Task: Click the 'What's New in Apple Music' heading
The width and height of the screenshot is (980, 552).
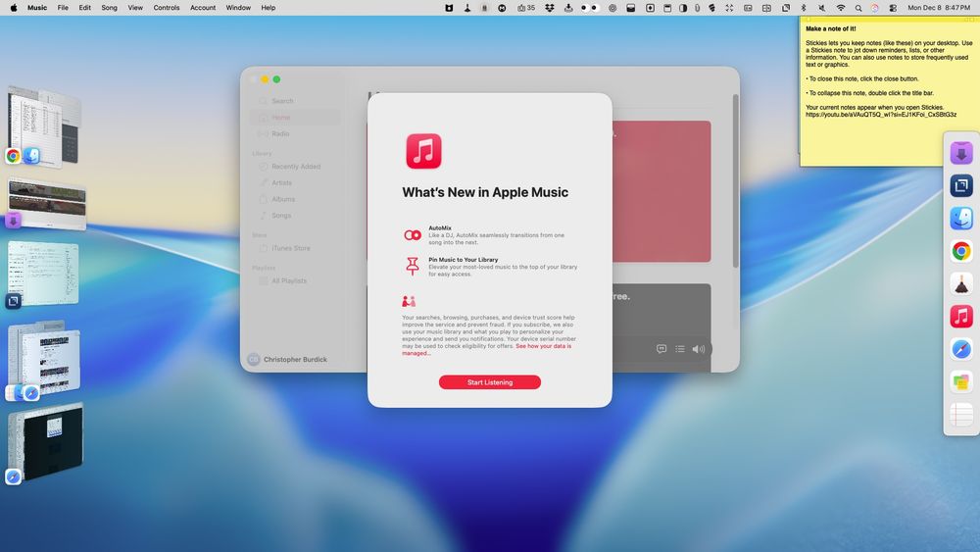Action: [x=485, y=192]
